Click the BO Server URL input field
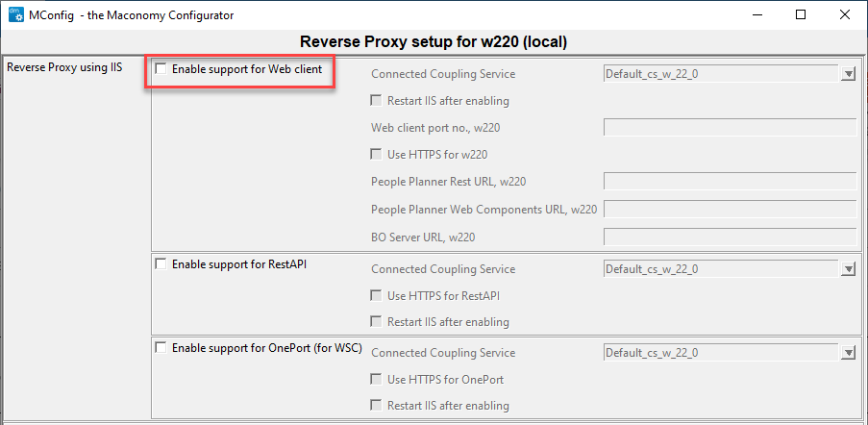The image size is (868, 425). [729, 237]
